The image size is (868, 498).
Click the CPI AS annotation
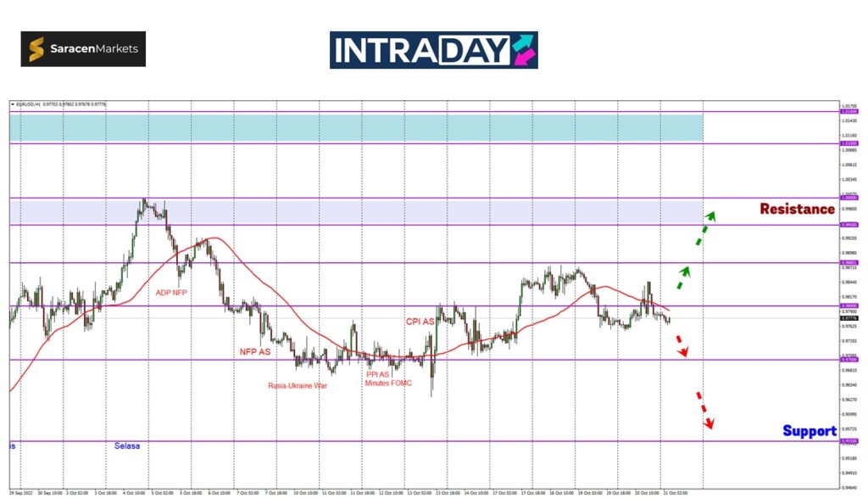click(x=420, y=322)
